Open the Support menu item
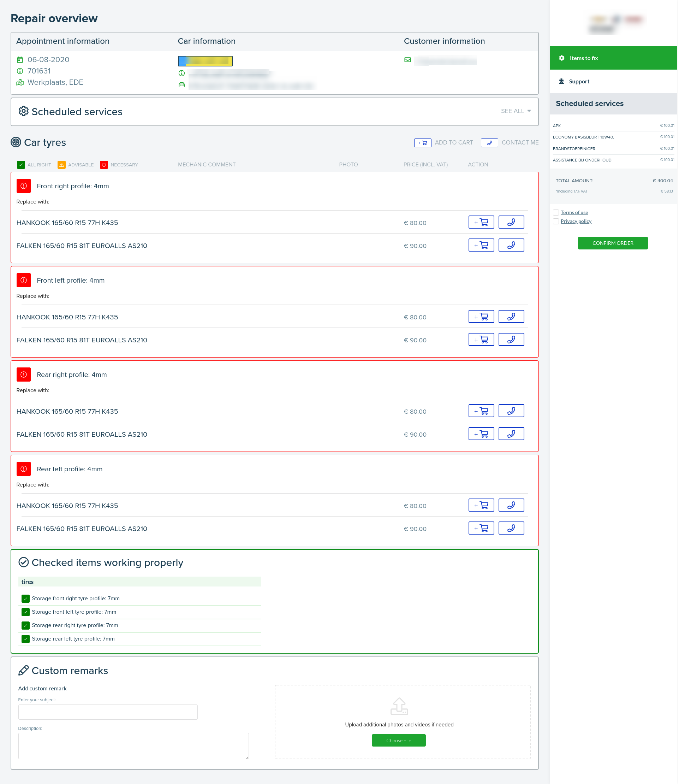The image size is (679, 784). (579, 82)
